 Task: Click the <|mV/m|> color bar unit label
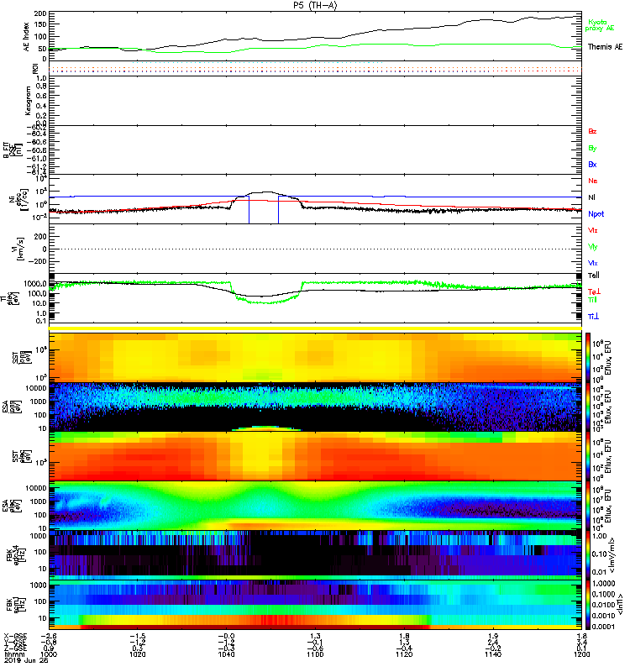(612, 555)
